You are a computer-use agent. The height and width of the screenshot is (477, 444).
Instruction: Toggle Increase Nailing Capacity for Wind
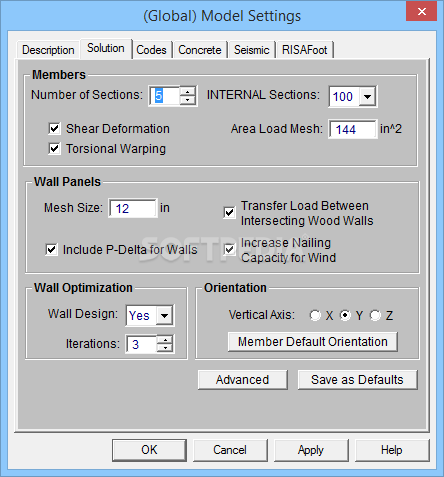(229, 250)
